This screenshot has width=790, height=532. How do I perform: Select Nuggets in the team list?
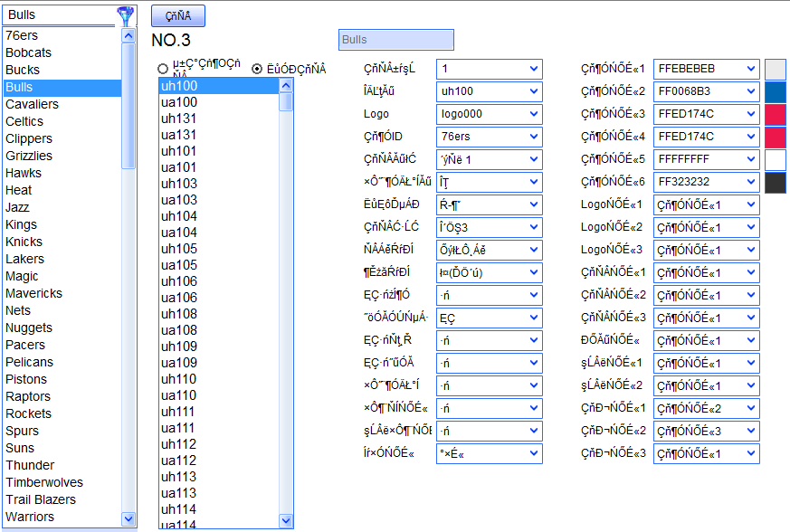(62, 328)
